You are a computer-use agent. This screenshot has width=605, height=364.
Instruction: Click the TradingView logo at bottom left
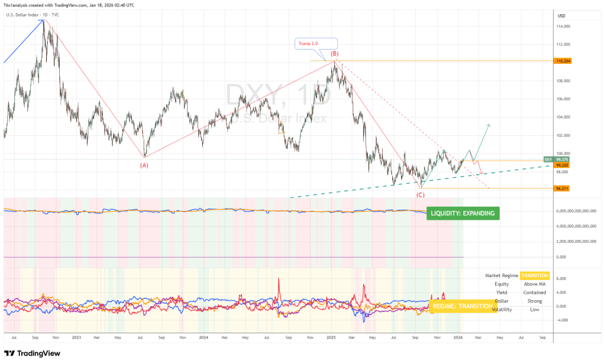[33, 353]
